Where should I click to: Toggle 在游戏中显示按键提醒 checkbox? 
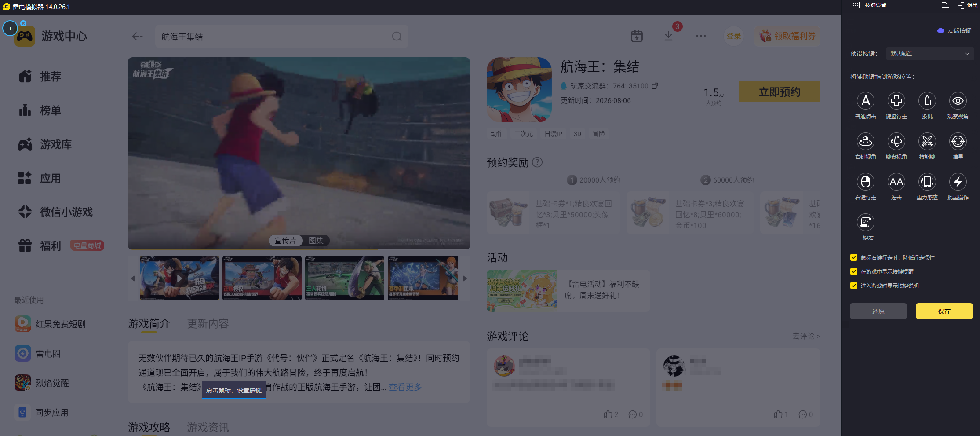pyautogui.click(x=854, y=271)
